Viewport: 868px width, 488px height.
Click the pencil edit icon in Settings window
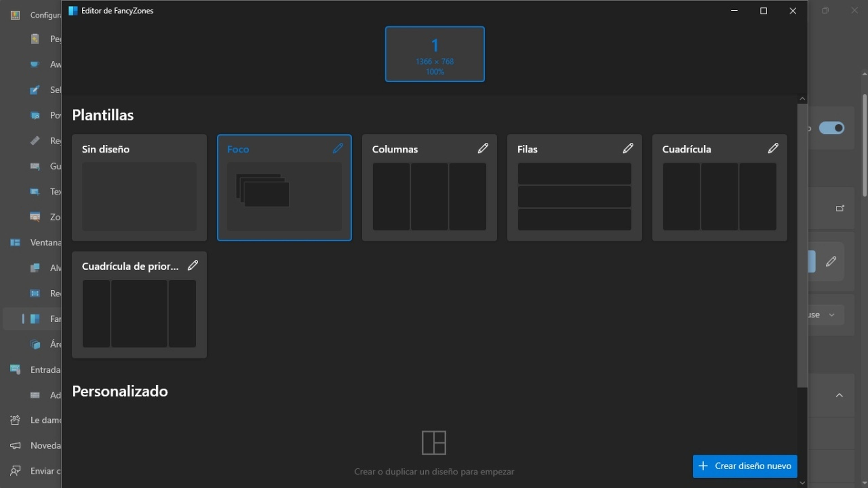831,261
